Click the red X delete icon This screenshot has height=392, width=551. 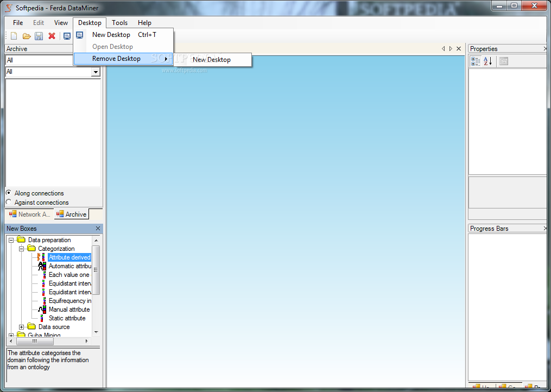[52, 36]
